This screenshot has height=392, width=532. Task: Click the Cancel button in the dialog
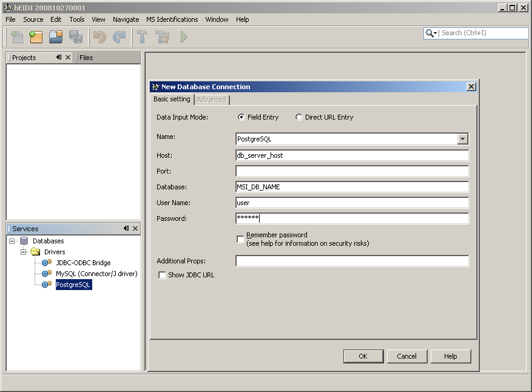tap(406, 356)
